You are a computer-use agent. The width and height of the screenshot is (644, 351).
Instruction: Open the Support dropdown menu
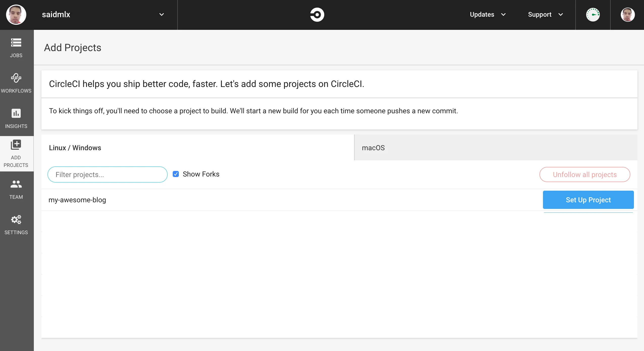(x=546, y=15)
